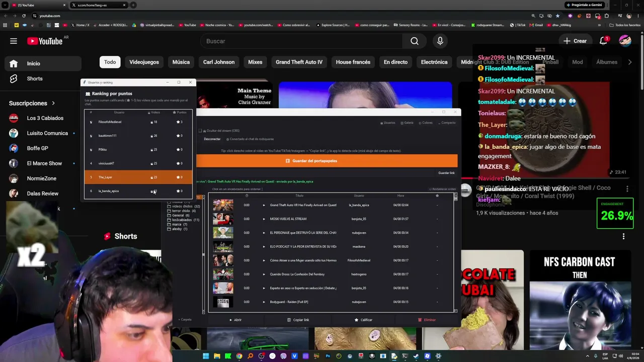This screenshot has height=362, width=644.
Task: Sort ranking by Puntos column
Action: pyautogui.click(x=180, y=112)
